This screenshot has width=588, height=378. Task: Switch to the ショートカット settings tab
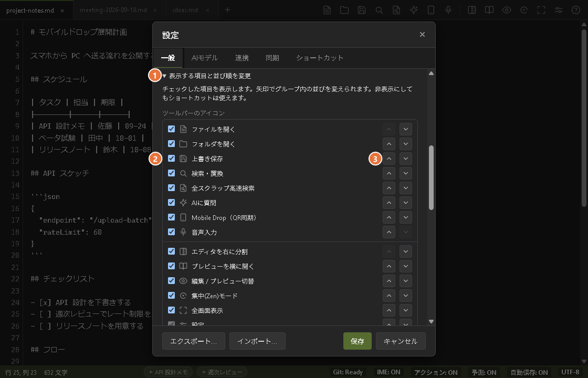pyautogui.click(x=320, y=58)
